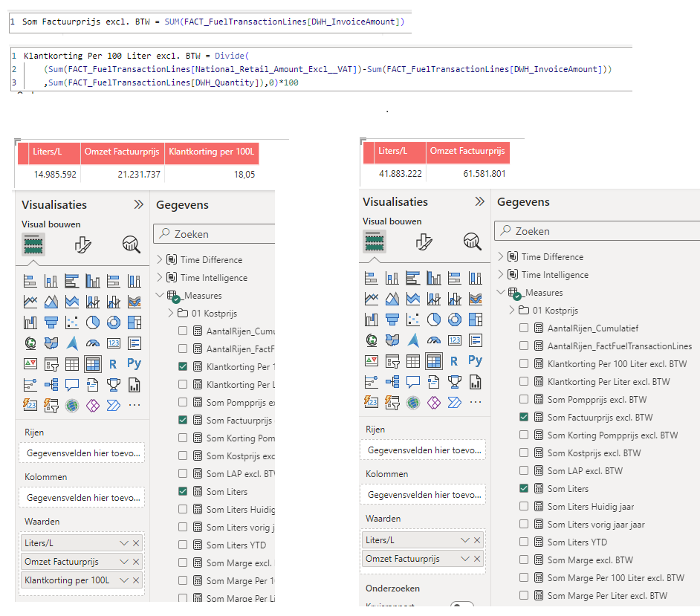Select ArcGIS globe visual in right Visualisaties pane
The image size is (700, 616).
pyautogui.click(x=413, y=402)
